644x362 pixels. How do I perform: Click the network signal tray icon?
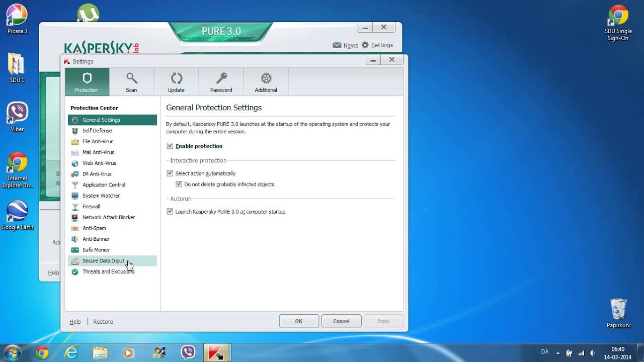(581, 353)
